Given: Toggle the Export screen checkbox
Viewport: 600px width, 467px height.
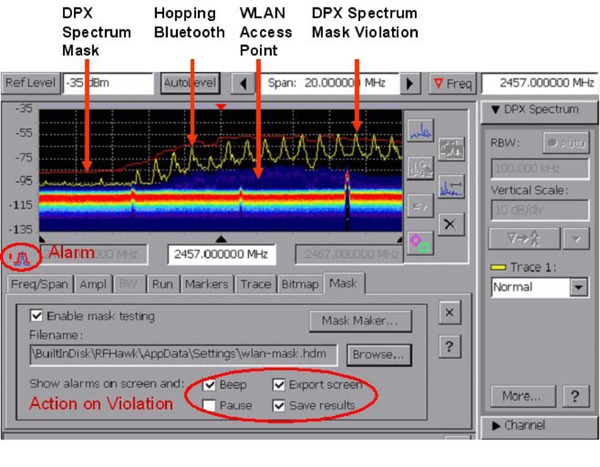Looking at the screenshot, I should 279,384.
